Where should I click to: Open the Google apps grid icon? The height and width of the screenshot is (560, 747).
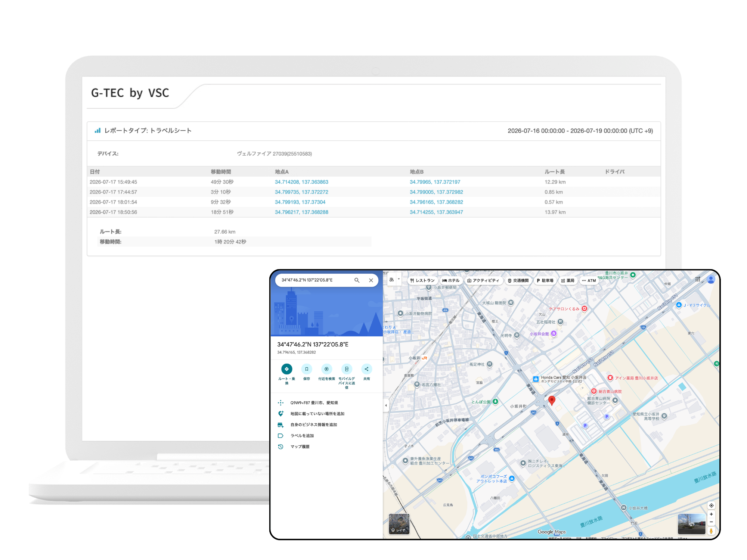click(698, 279)
